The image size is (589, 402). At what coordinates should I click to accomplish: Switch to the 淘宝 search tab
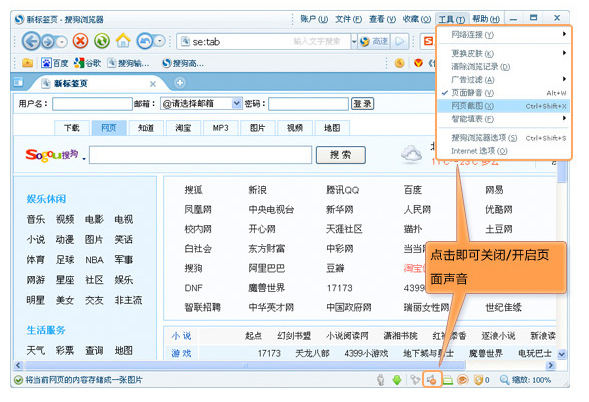click(x=183, y=128)
